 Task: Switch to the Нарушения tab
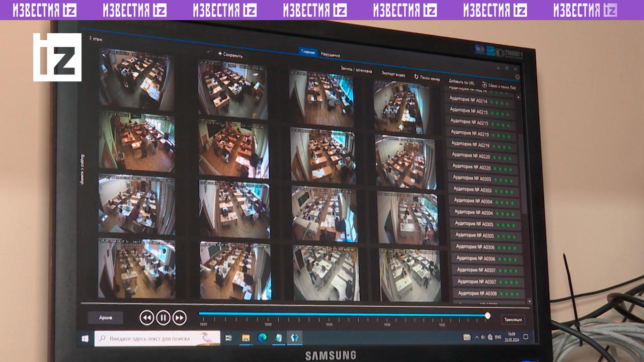click(330, 55)
